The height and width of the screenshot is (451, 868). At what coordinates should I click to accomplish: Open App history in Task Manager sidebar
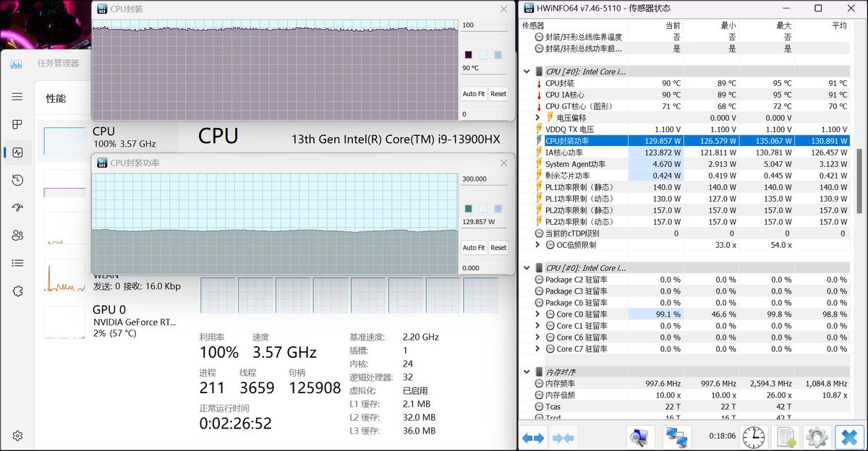pos(17,180)
